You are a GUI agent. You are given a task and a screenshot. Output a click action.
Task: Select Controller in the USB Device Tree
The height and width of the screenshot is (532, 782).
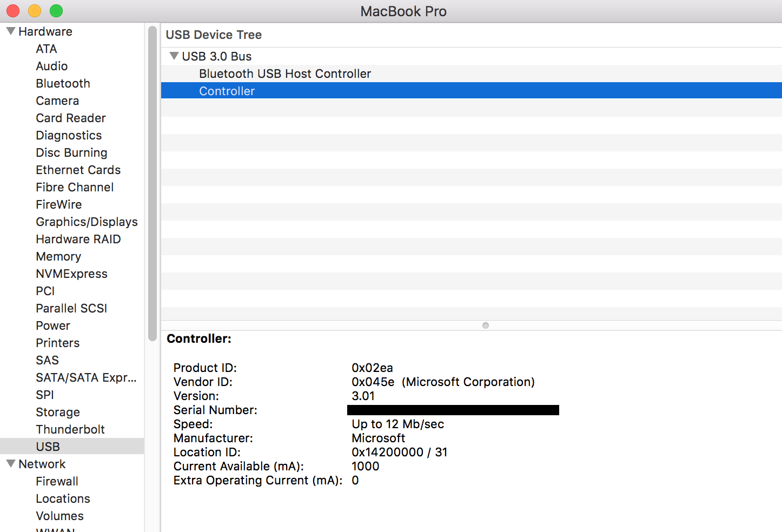point(227,90)
